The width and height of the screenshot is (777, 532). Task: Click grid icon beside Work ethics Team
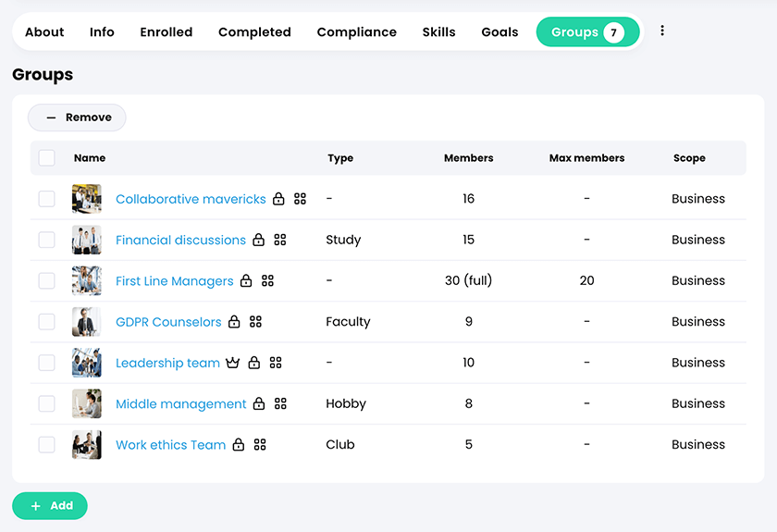(260, 444)
